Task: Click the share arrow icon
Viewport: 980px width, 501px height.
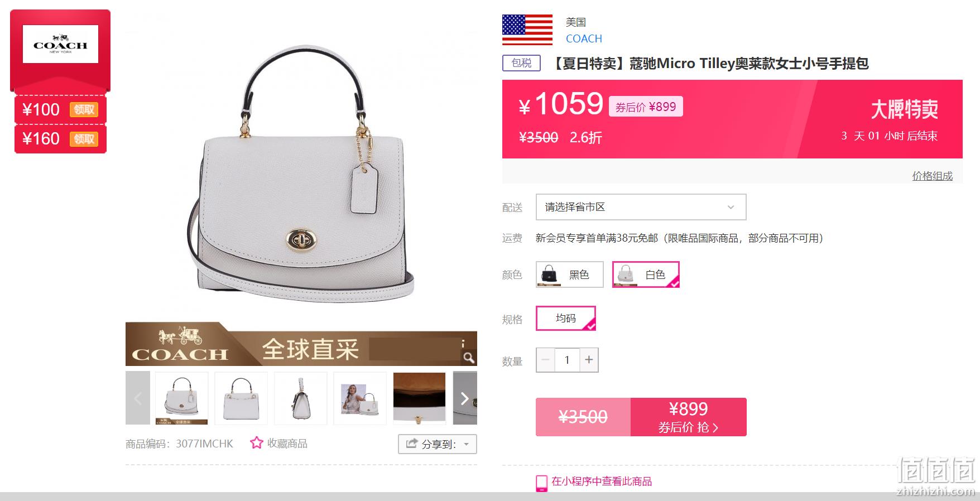Action: pyautogui.click(x=412, y=444)
